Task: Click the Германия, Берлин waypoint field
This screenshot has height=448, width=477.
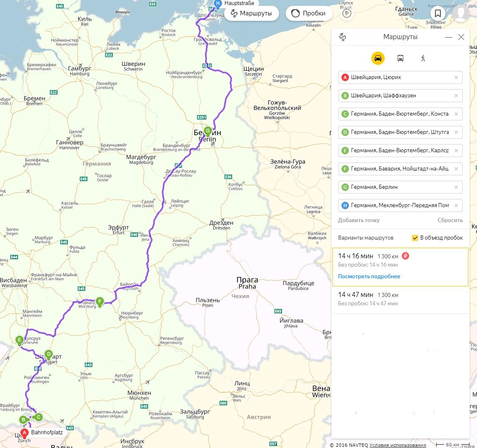Action: click(397, 187)
